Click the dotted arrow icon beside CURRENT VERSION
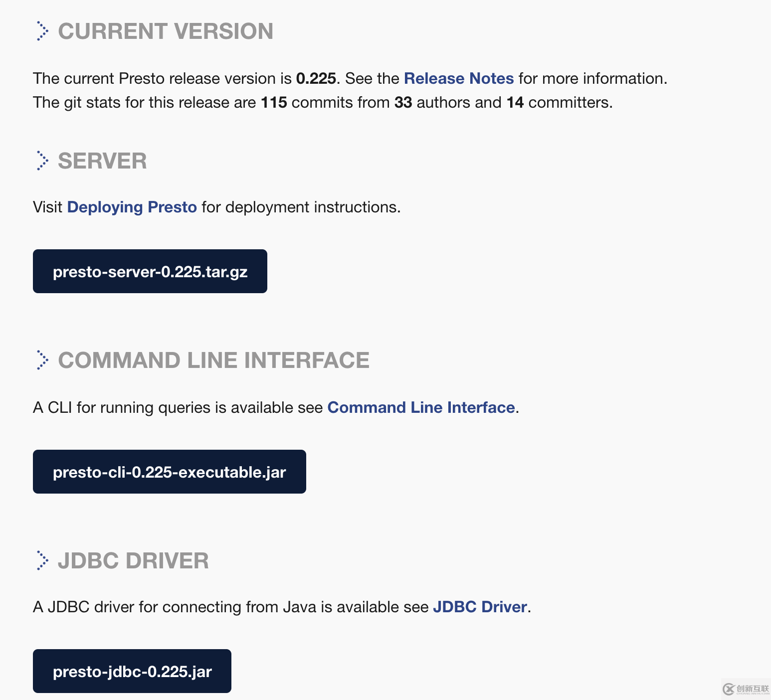This screenshot has width=771, height=700. [42, 31]
